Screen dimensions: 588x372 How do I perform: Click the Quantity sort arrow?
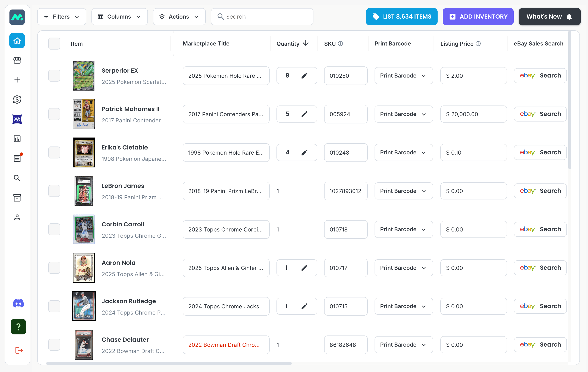tap(306, 43)
